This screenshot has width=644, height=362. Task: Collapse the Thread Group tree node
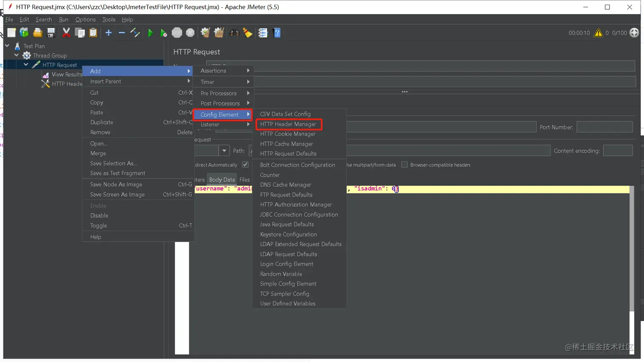click(17, 55)
